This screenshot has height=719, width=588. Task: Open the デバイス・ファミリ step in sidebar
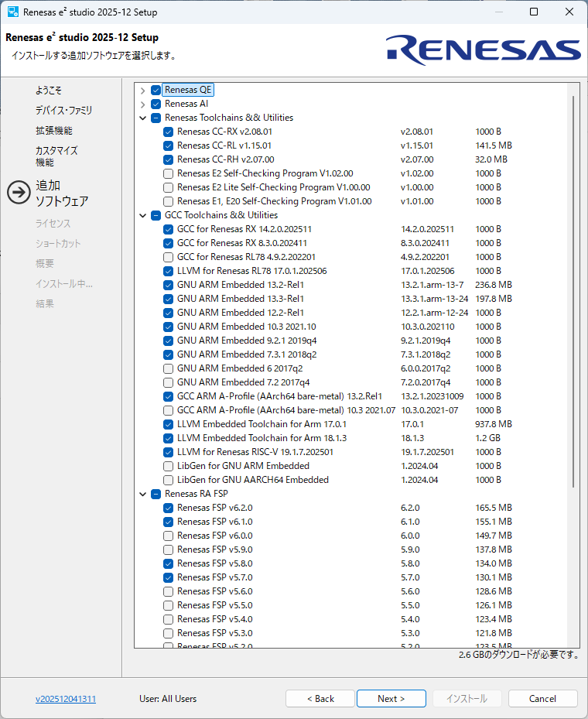click(x=63, y=111)
